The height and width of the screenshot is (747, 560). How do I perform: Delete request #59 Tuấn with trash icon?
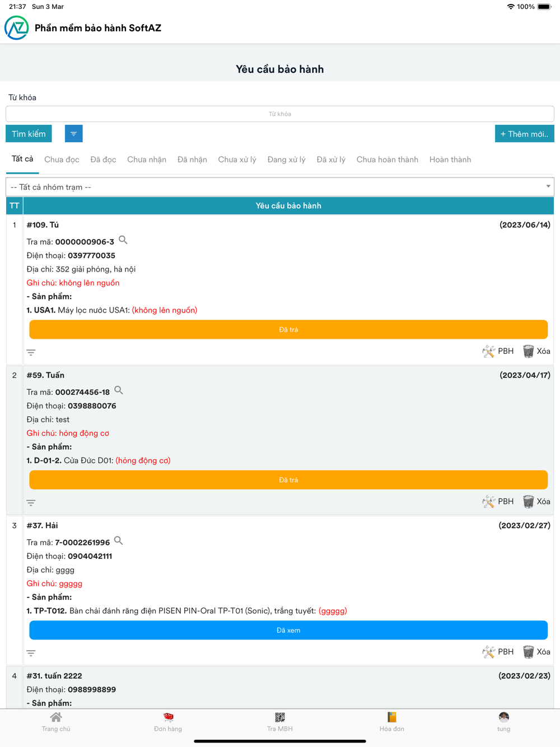tap(536, 501)
